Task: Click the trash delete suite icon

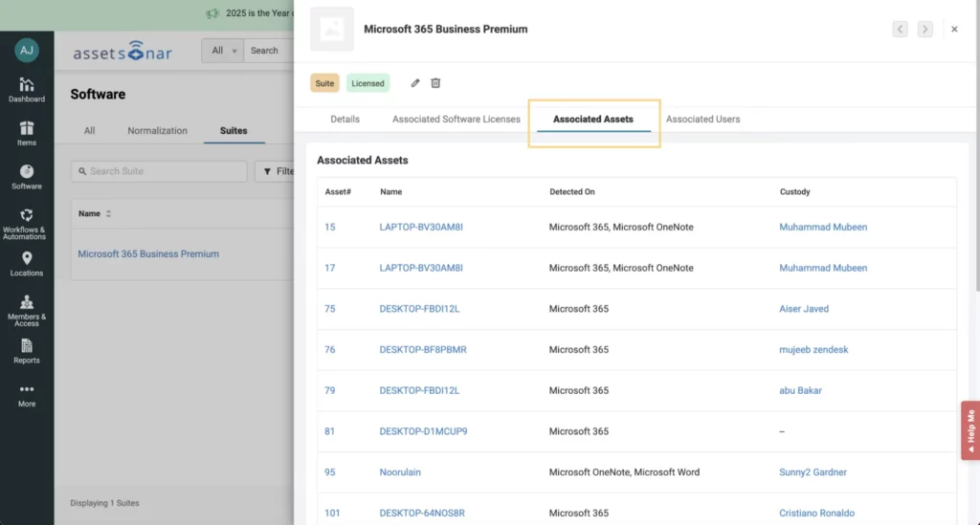Action: tap(435, 83)
